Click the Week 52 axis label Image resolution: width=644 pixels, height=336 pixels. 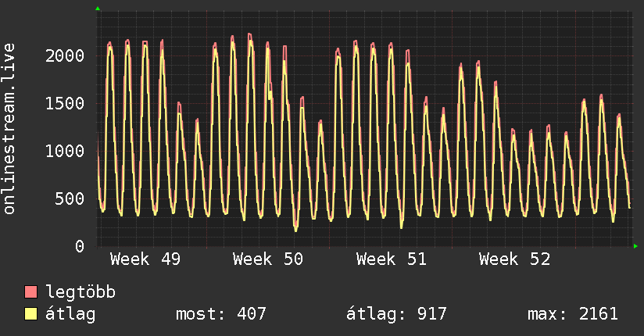(x=514, y=259)
